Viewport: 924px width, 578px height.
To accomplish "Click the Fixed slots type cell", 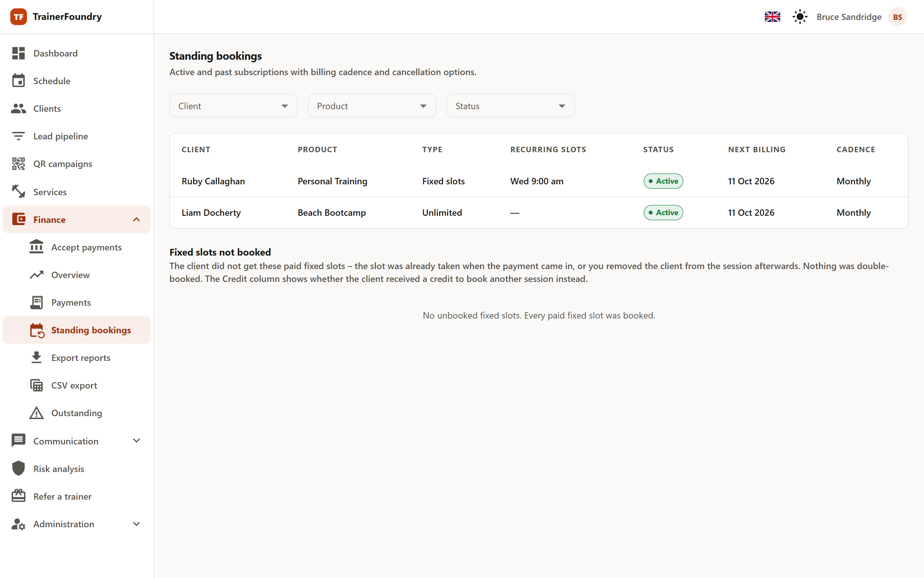I will [x=443, y=181].
